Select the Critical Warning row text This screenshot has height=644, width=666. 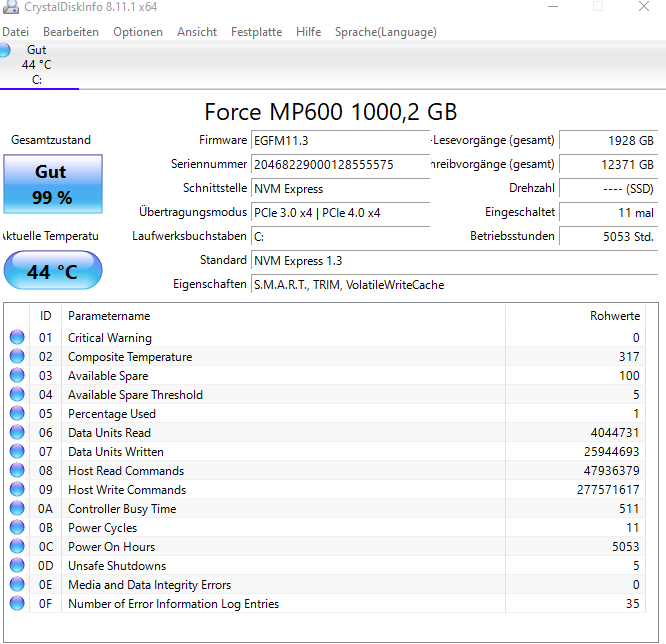click(x=110, y=338)
